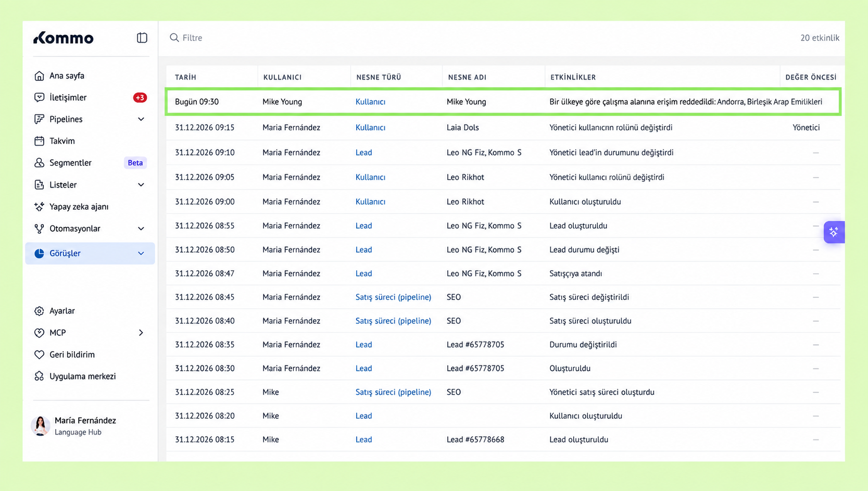Click '20 etkinlik' count text
Screen dimensions: 868x491
820,37
